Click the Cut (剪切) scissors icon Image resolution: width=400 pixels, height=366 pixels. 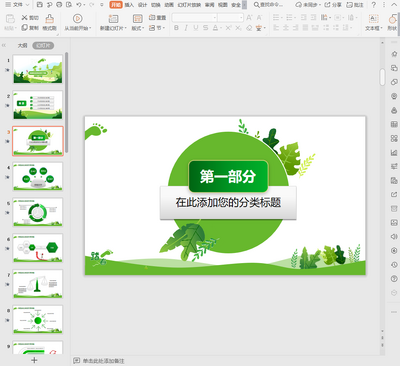point(24,17)
